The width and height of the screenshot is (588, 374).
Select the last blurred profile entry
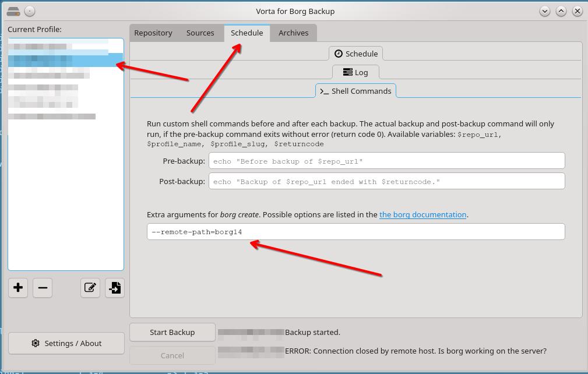click(66, 117)
